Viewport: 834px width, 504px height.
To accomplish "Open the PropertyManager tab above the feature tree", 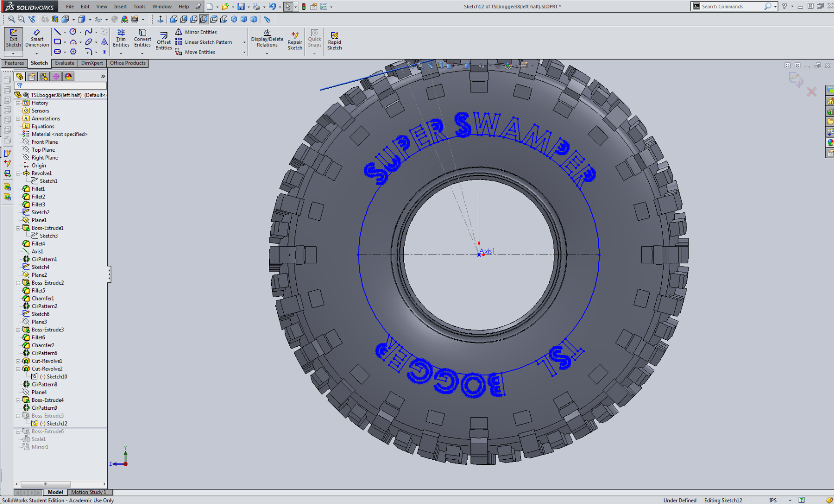I will (31, 76).
